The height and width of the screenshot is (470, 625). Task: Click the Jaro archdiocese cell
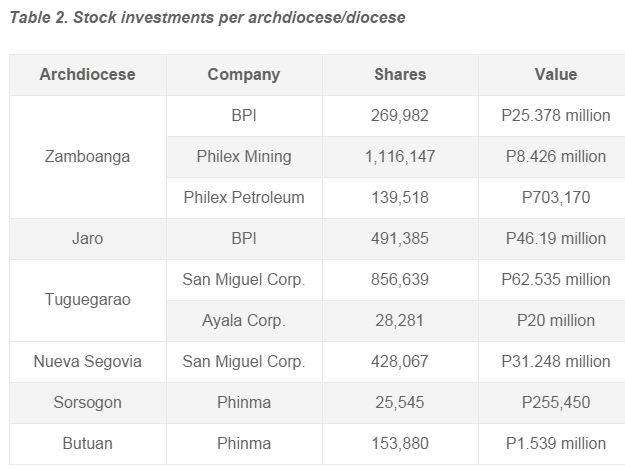pyautogui.click(x=88, y=239)
